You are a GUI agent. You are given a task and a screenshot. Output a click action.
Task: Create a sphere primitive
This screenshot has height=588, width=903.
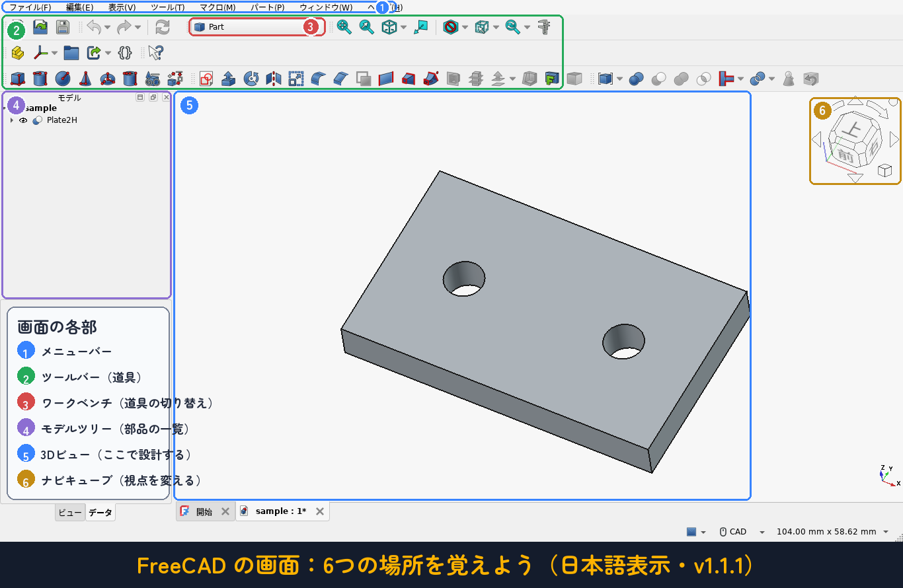click(x=63, y=79)
